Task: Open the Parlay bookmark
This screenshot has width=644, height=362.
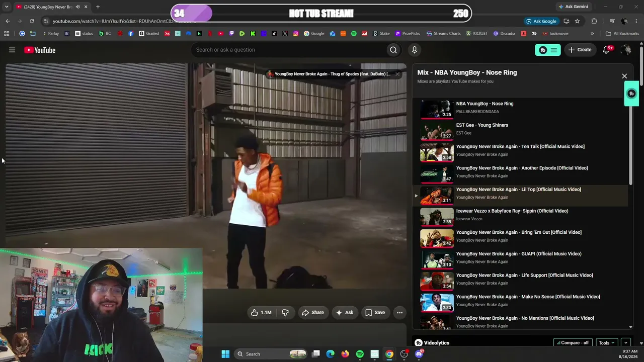Action: (x=50, y=34)
